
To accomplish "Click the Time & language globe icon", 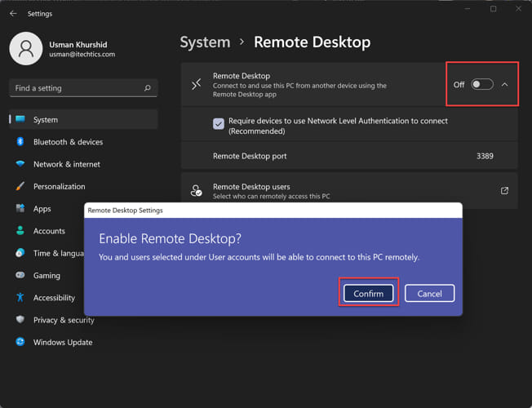I will pos(20,253).
